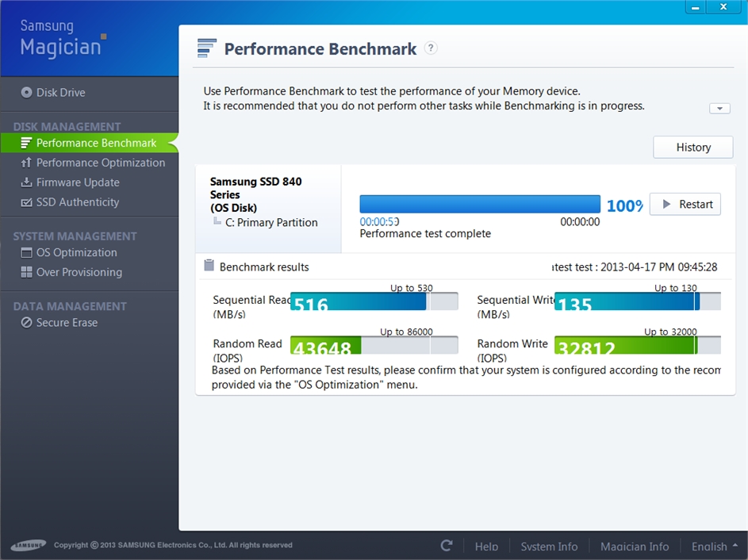Click the remaining time 00:00:00

pos(580,222)
